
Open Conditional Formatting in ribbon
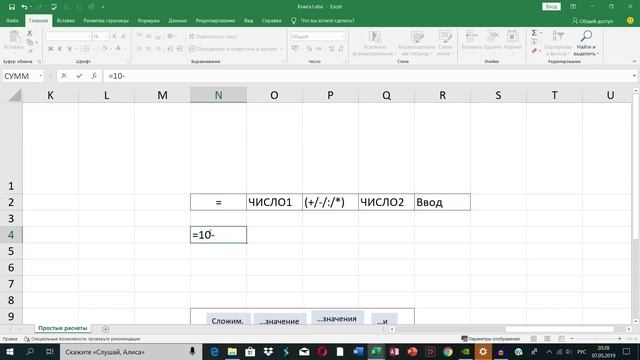click(x=374, y=43)
